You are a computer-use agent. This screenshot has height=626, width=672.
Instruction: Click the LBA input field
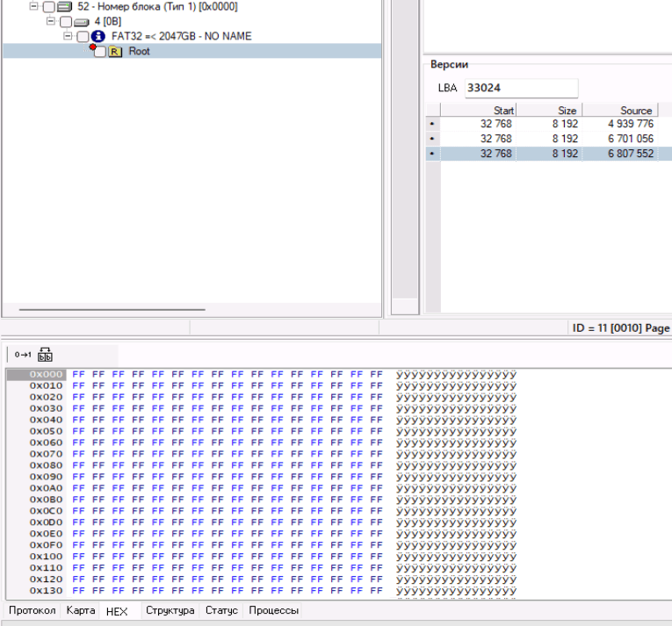[x=520, y=88]
